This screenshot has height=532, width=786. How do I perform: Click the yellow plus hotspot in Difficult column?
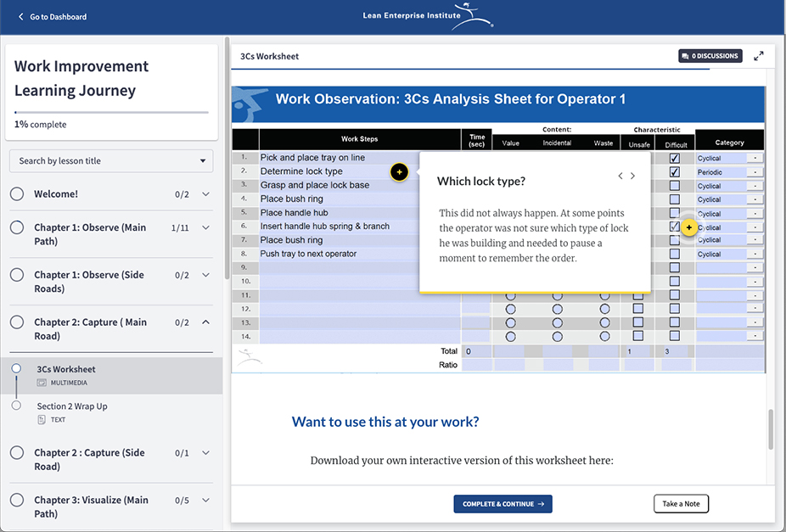coord(688,227)
